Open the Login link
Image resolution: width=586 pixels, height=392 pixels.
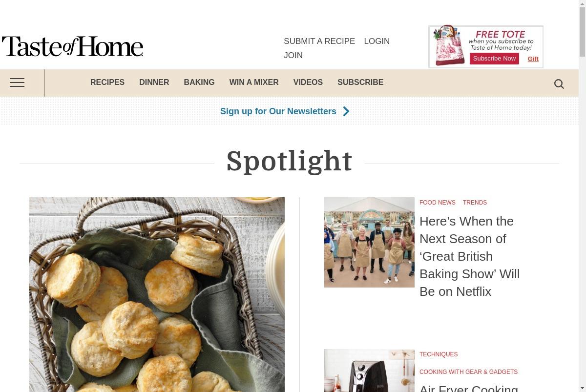(377, 41)
